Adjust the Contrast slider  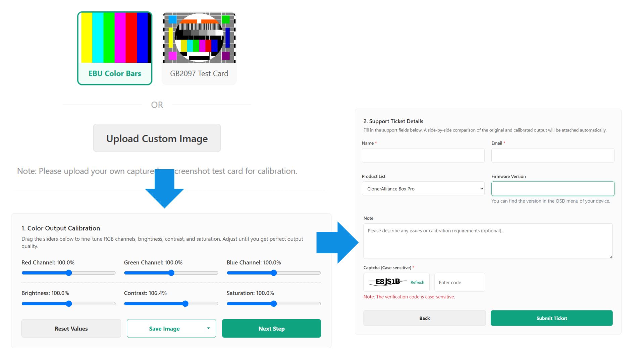coord(171,304)
